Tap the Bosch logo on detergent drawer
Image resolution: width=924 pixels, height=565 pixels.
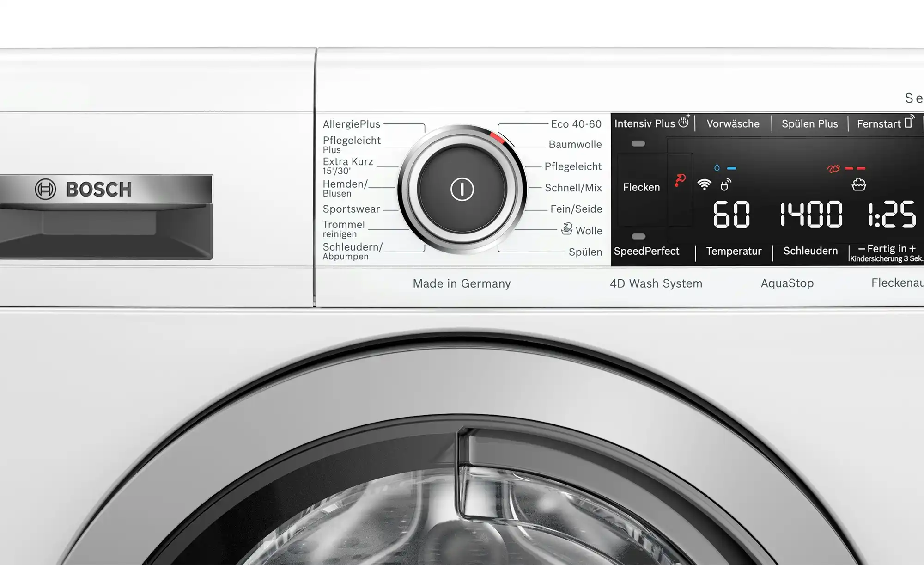pyautogui.click(x=84, y=189)
